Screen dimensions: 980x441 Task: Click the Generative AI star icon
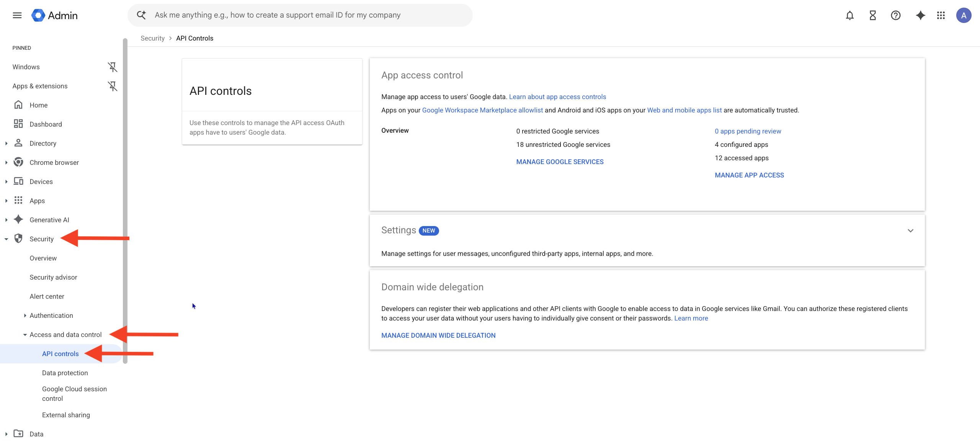pos(18,220)
